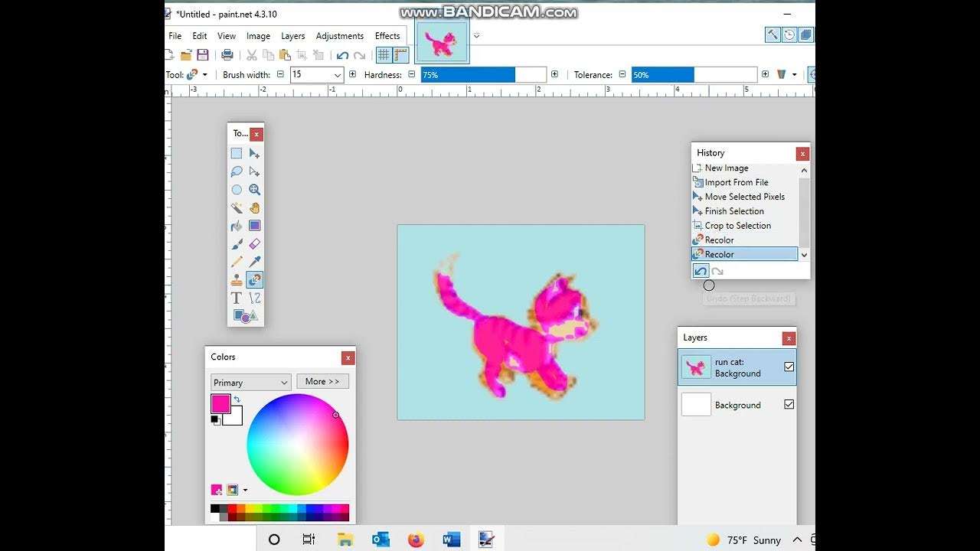Click Undo button in History panel

coord(701,271)
